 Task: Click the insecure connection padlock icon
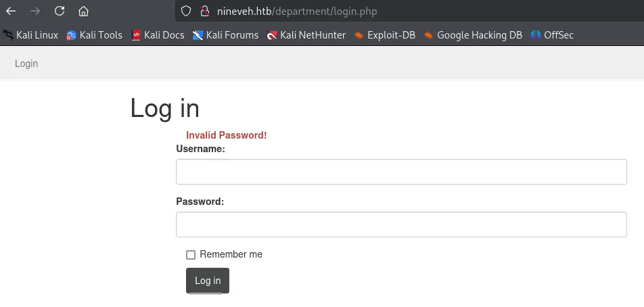click(205, 11)
